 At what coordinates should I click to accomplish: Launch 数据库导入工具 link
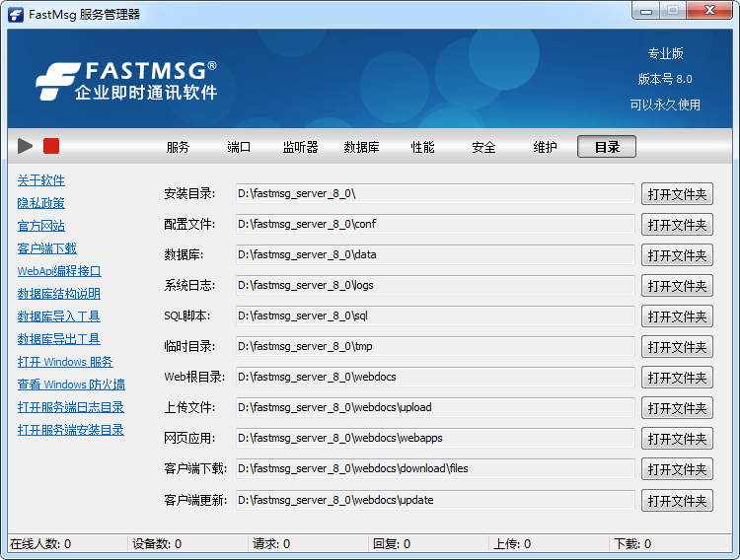coord(59,316)
